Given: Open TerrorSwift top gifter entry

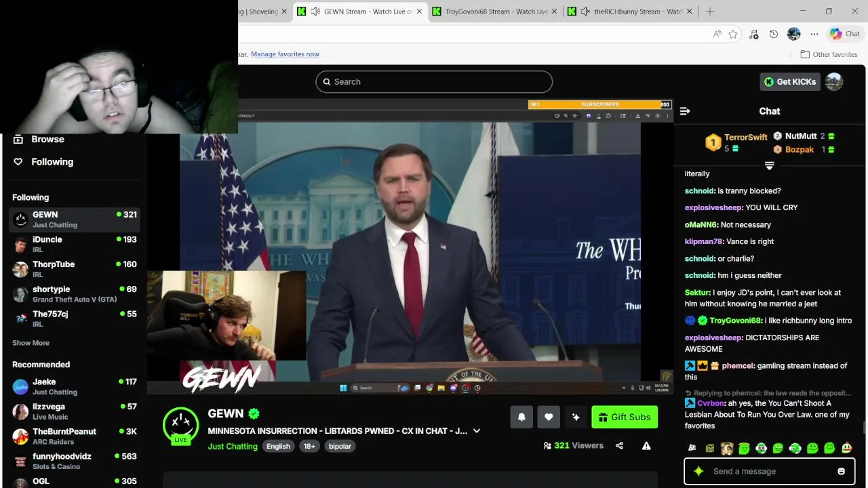Looking at the screenshot, I should click(x=736, y=142).
